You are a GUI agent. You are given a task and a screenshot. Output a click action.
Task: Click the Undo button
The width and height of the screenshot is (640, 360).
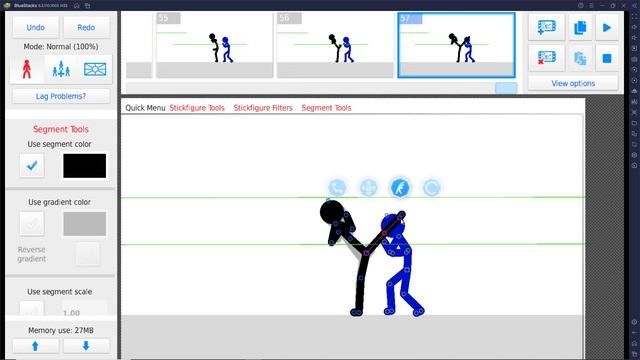[x=36, y=27]
